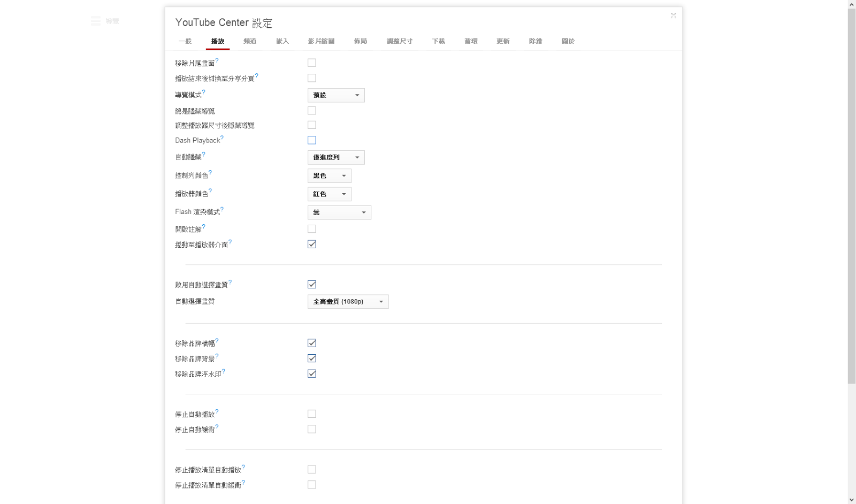Open help for 播放結束後切換至分享分頁

pyautogui.click(x=257, y=75)
